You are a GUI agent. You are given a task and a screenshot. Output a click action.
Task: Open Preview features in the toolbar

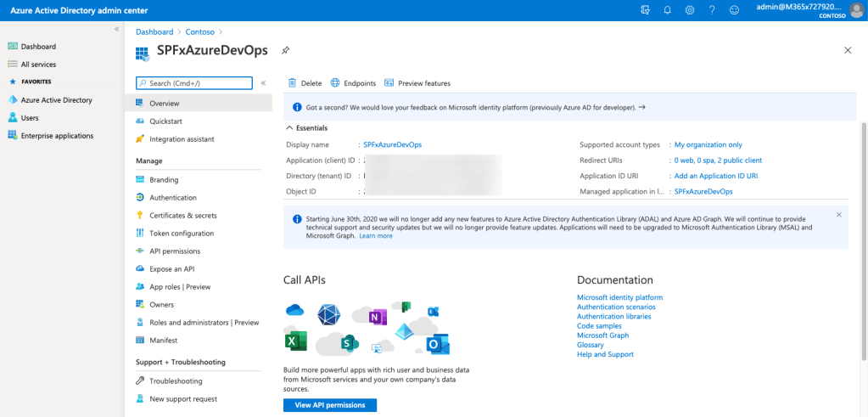click(417, 83)
